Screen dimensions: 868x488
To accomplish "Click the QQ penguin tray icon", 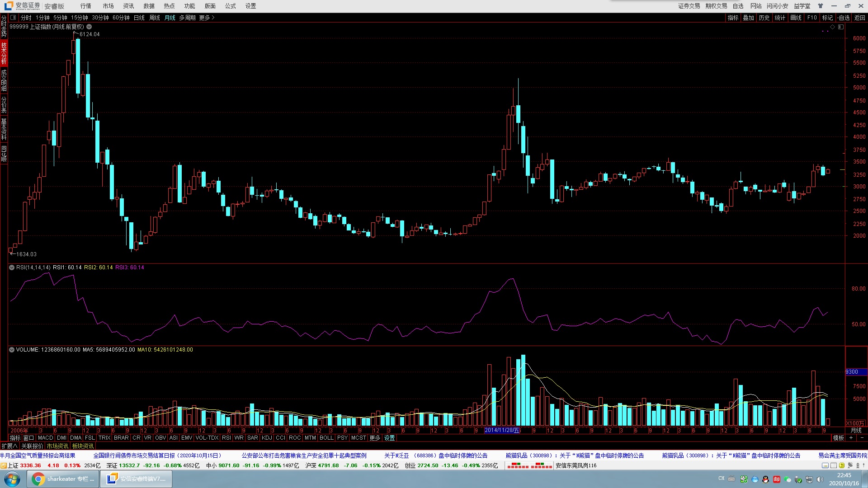I will coord(765,479).
